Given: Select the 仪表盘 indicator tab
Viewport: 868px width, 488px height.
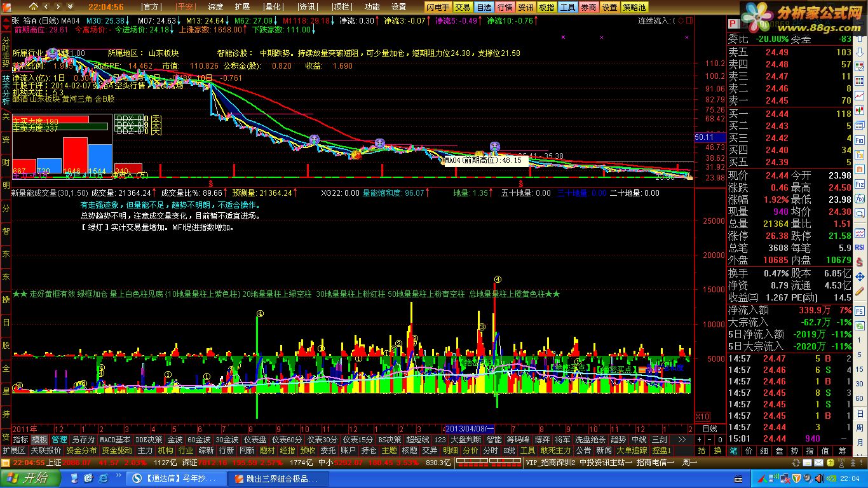Looking at the screenshot, I should tap(255, 439).
